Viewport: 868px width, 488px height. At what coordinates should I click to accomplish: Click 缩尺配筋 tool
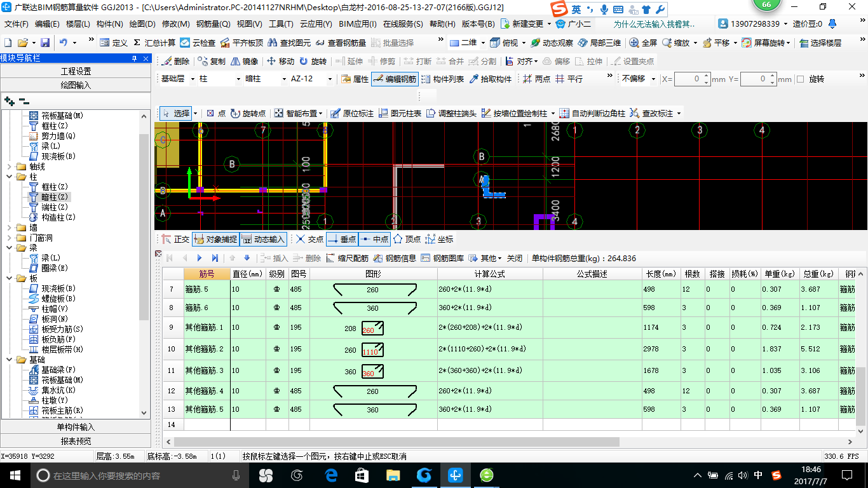pyautogui.click(x=347, y=258)
